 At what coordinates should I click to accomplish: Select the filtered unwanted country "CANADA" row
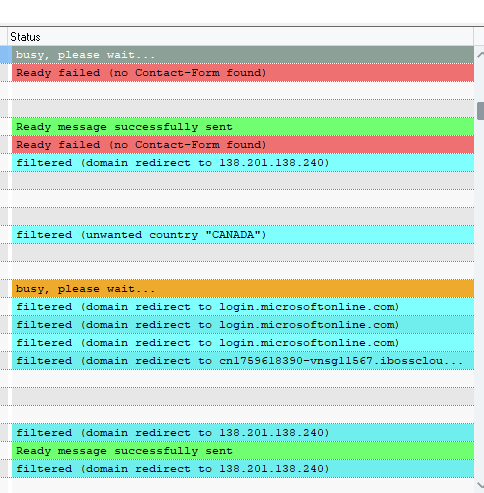[243, 235]
